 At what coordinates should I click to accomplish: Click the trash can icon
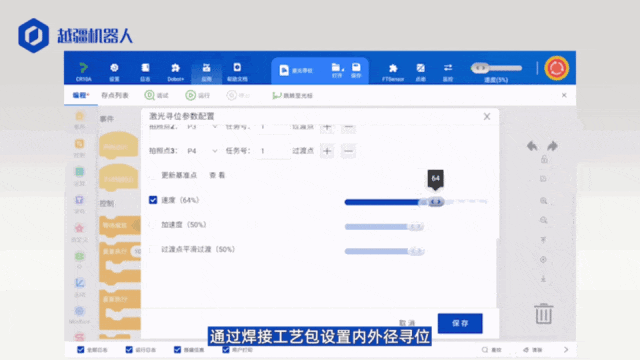pyautogui.click(x=544, y=313)
